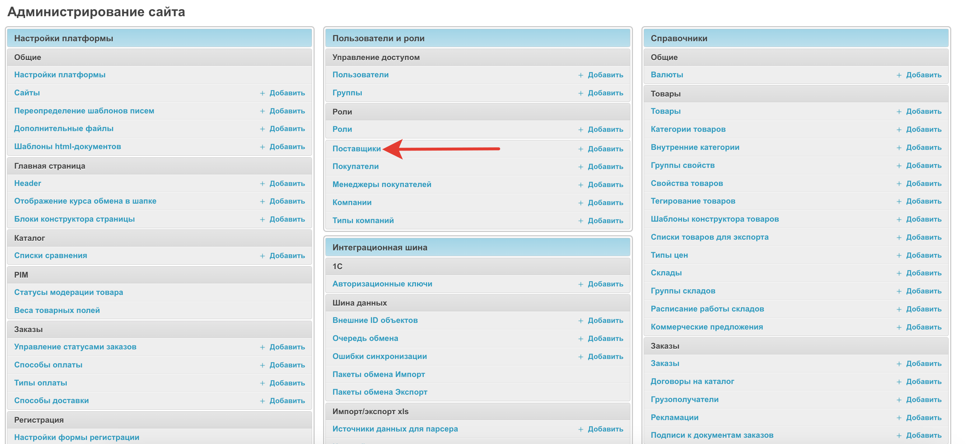Open Коммерческие предложения link
Screen dimensions: 980x444
[x=707, y=327]
